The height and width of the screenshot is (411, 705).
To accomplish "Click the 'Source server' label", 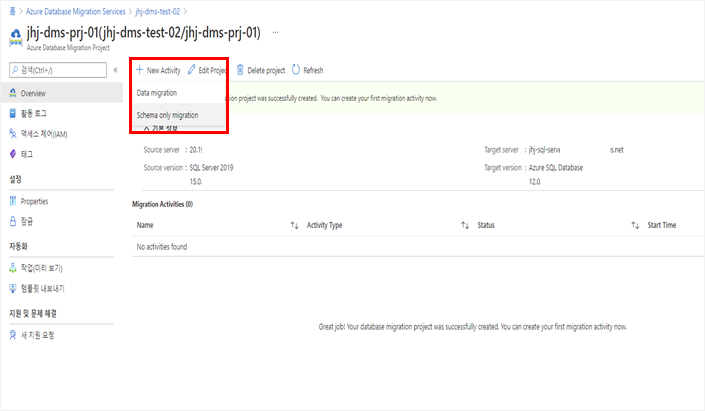I will pos(161,150).
